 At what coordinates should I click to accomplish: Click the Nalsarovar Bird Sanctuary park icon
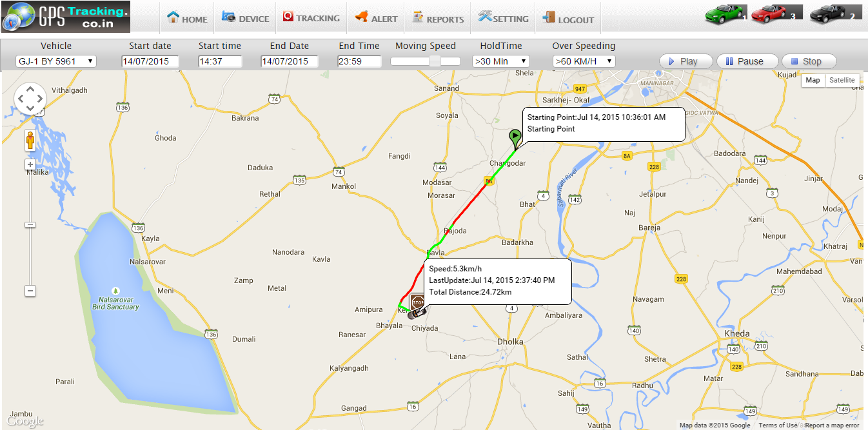point(115,290)
